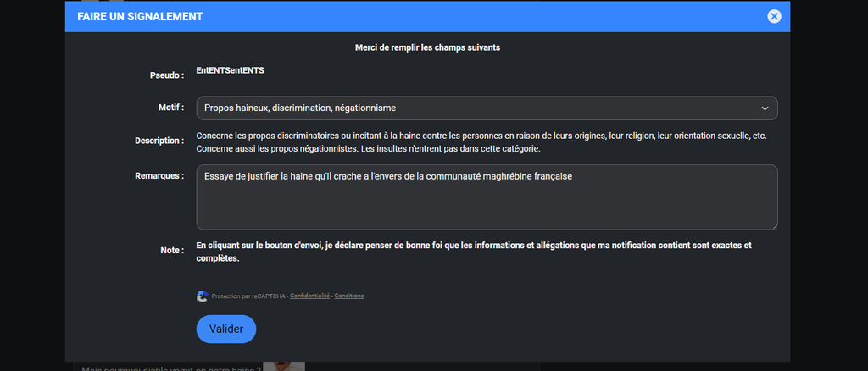Image resolution: width=868 pixels, height=371 pixels.
Task: Click the chevron arrow in Motif field
Action: pos(765,108)
